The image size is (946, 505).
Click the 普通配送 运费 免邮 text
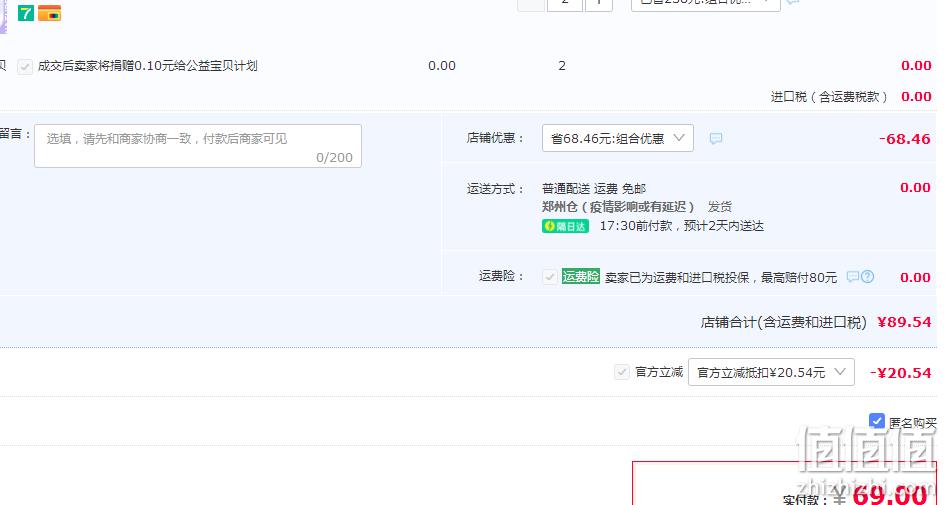coord(594,189)
